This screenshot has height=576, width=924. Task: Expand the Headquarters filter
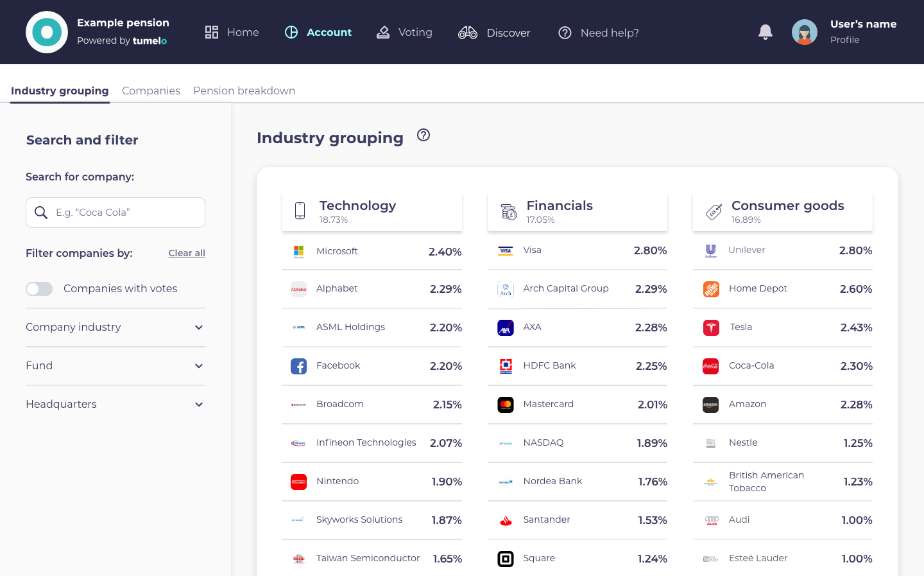116,405
